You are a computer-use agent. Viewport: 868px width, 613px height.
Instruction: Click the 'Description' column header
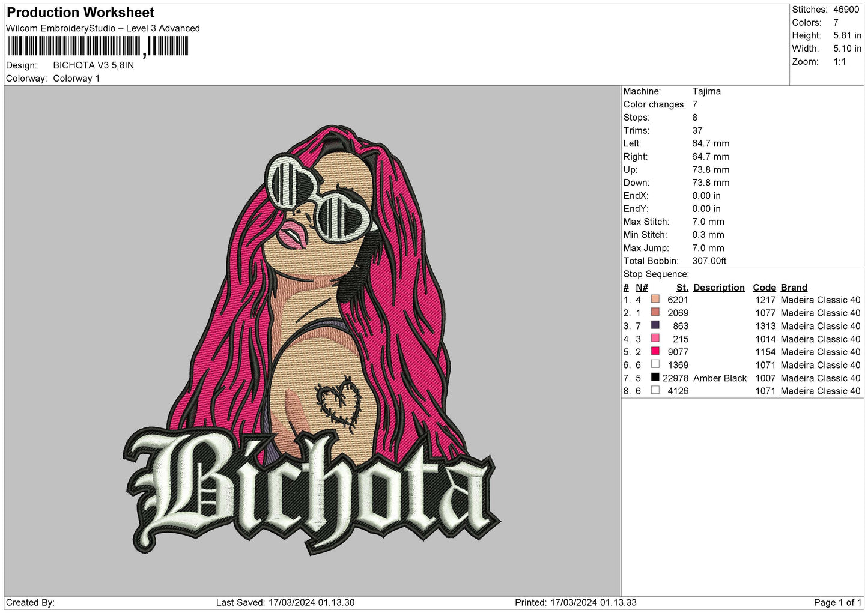pyautogui.click(x=718, y=288)
